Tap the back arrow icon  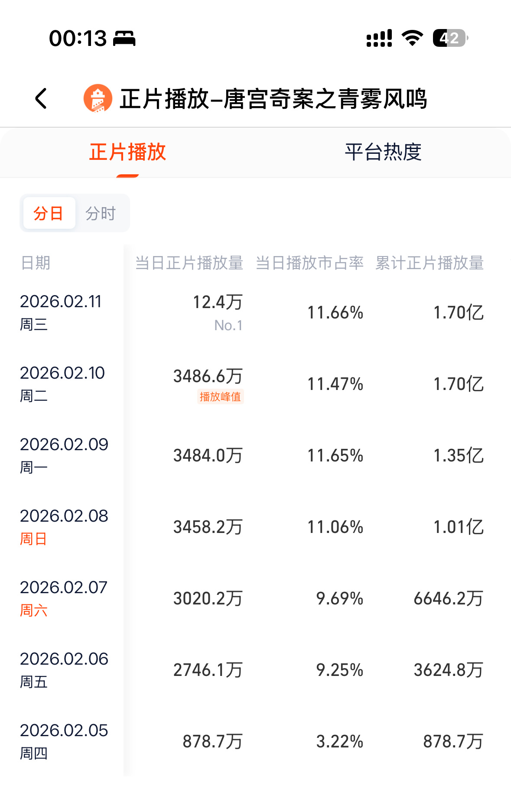41,98
